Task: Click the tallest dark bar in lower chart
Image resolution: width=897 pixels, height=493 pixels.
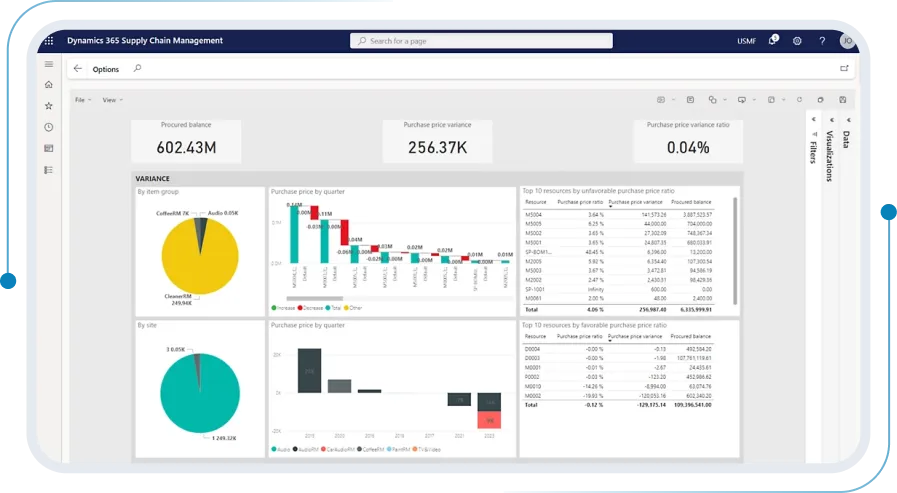Action: tap(309, 371)
